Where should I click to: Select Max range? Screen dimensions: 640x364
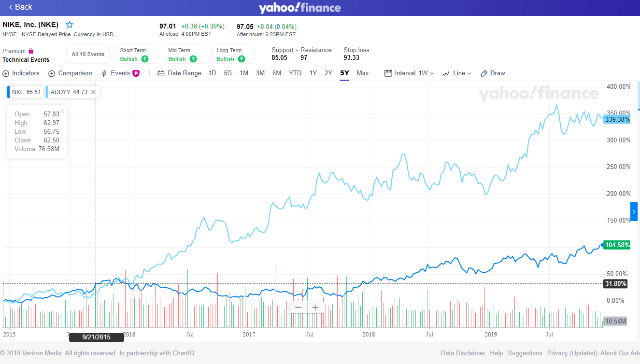pos(363,73)
